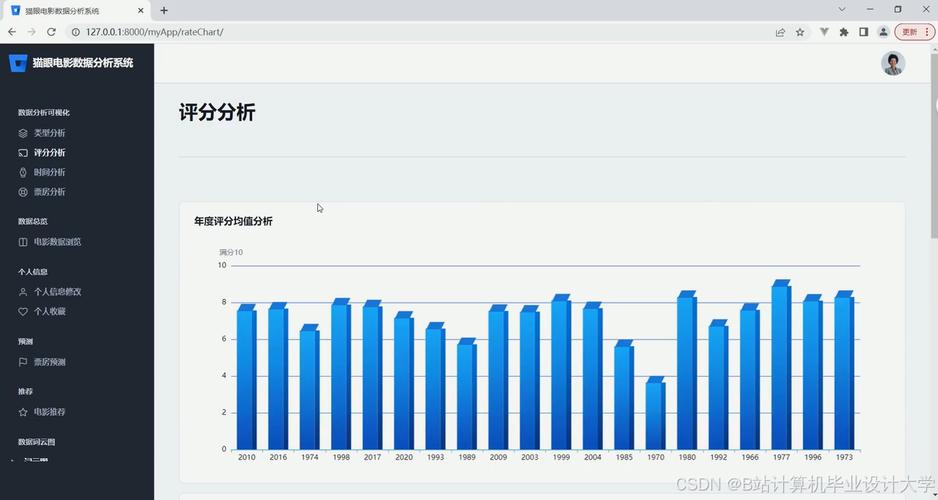Reload the page with refresh icon
938x500 pixels.
(x=51, y=32)
